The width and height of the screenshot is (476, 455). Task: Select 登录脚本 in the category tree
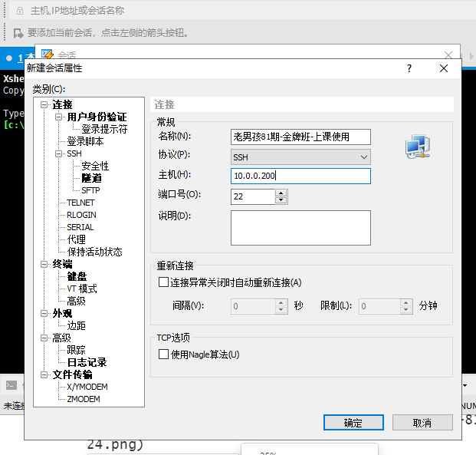85,141
